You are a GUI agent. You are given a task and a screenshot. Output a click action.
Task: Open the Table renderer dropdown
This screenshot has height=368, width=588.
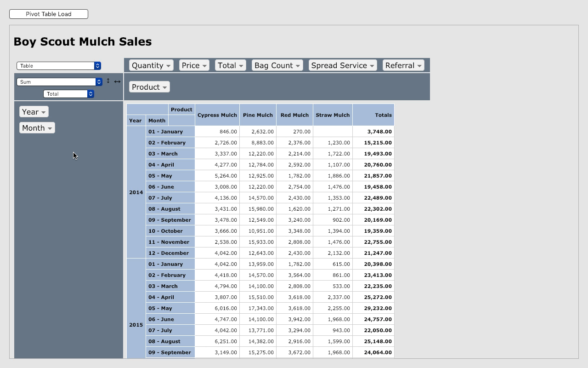[59, 66]
